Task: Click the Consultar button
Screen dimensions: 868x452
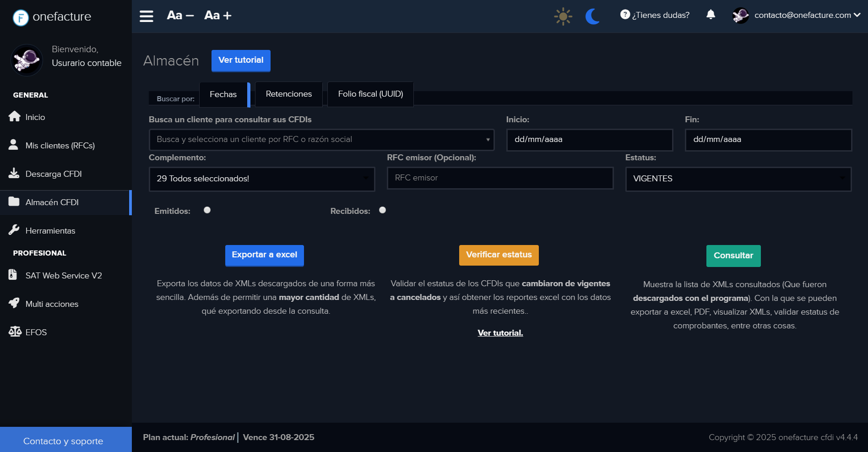Action: point(733,256)
